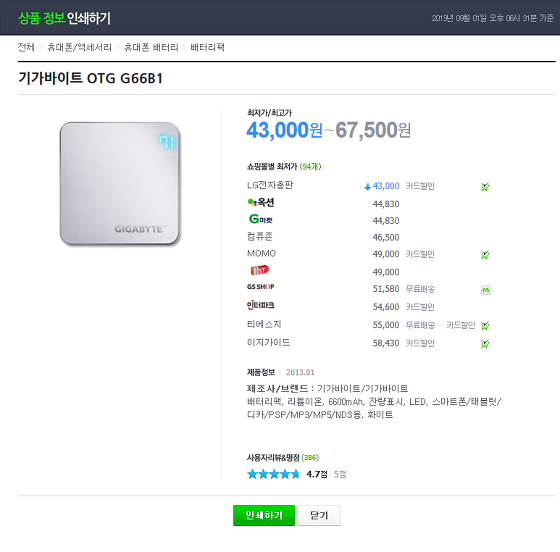This screenshot has height=552, width=560.
Task: Click the blue down-arrow price drop icon
Action: click(367, 187)
